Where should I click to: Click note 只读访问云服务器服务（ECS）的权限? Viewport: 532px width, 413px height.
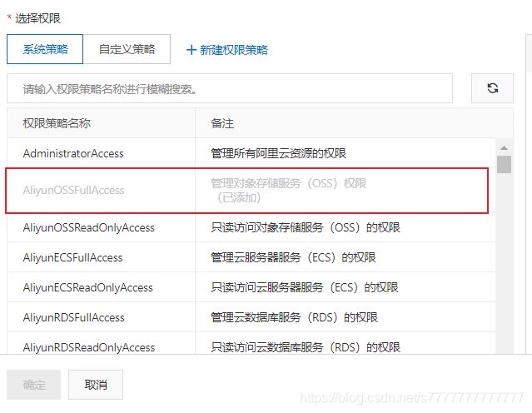click(x=305, y=288)
